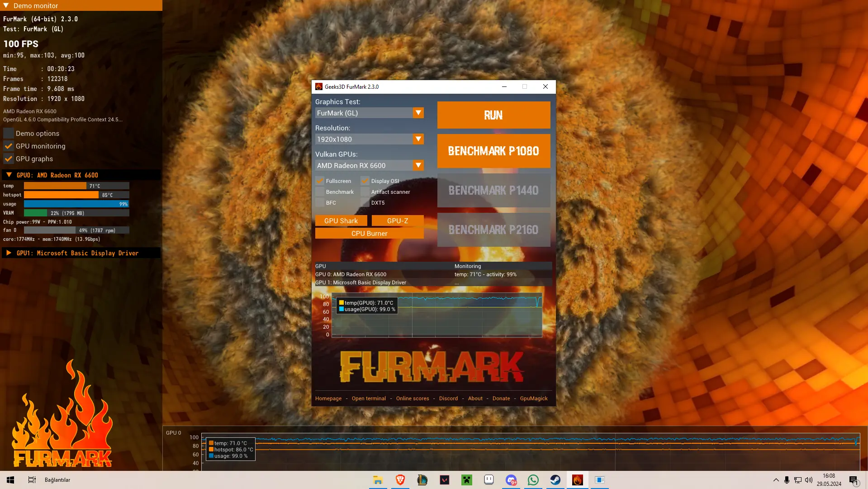Enable the BFC checkbox
Image resolution: width=868 pixels, height=489 pixels.
(x=320, y=202)
